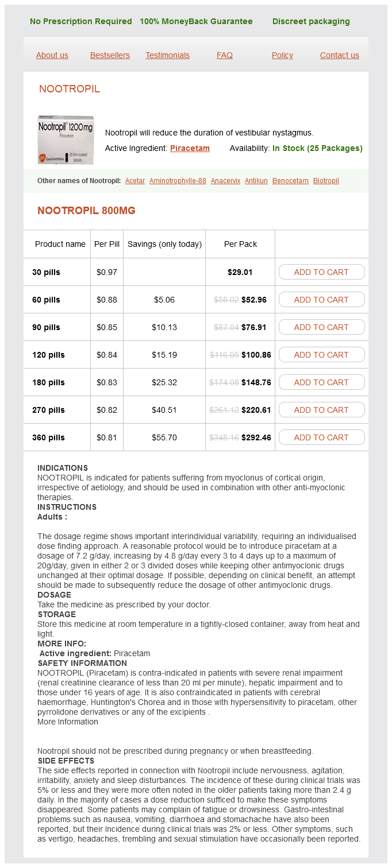Add the 360 pills pack to cart
This screenshot has width=392, height=868.
coord(321,437)
